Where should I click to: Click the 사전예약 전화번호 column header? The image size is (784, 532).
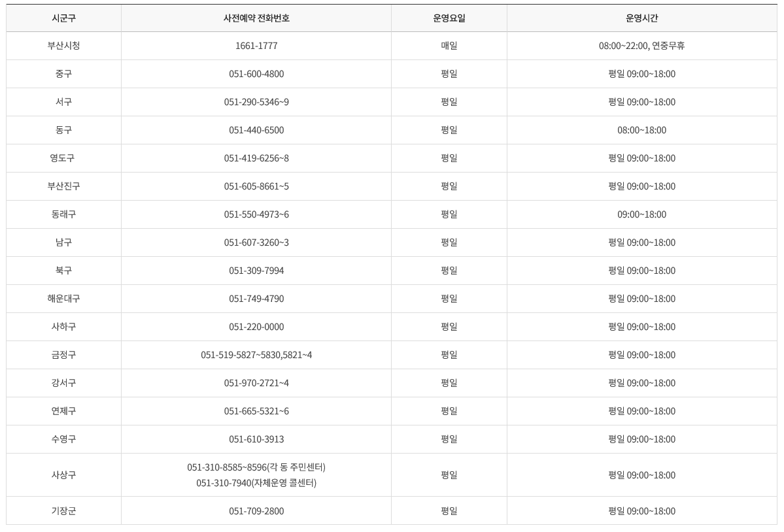(x=256, y=18)
